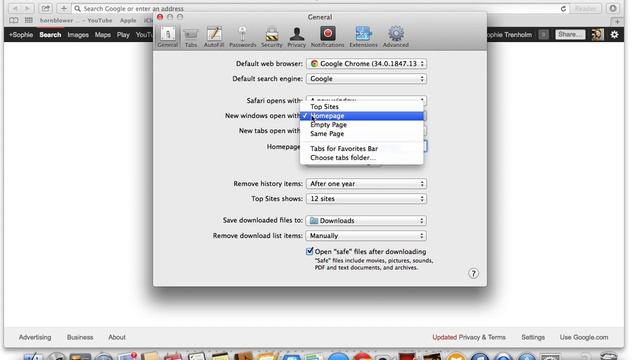Open the Passwords preferences pane

coord(242,37)
